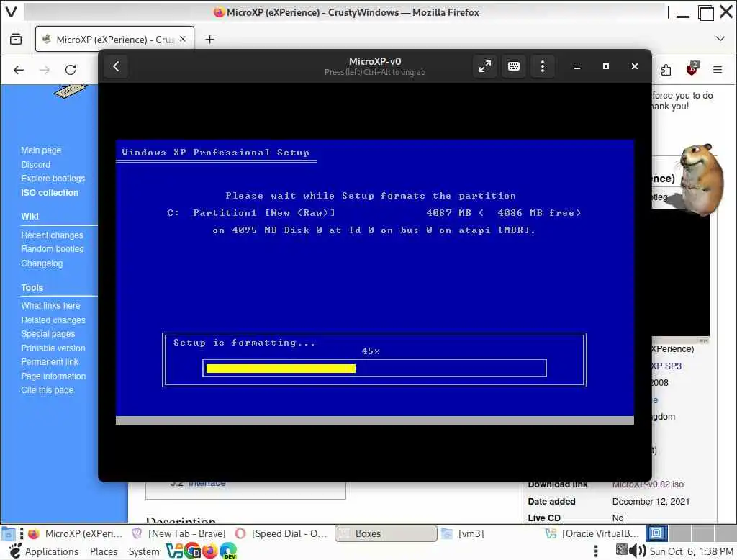Launch Edge Dev from the panel launcher
The height and width of the screenshot is (560, 737).
228,551
